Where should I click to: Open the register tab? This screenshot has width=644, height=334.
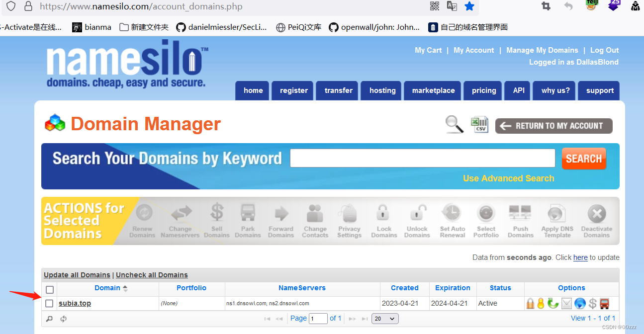pos(293,90)
